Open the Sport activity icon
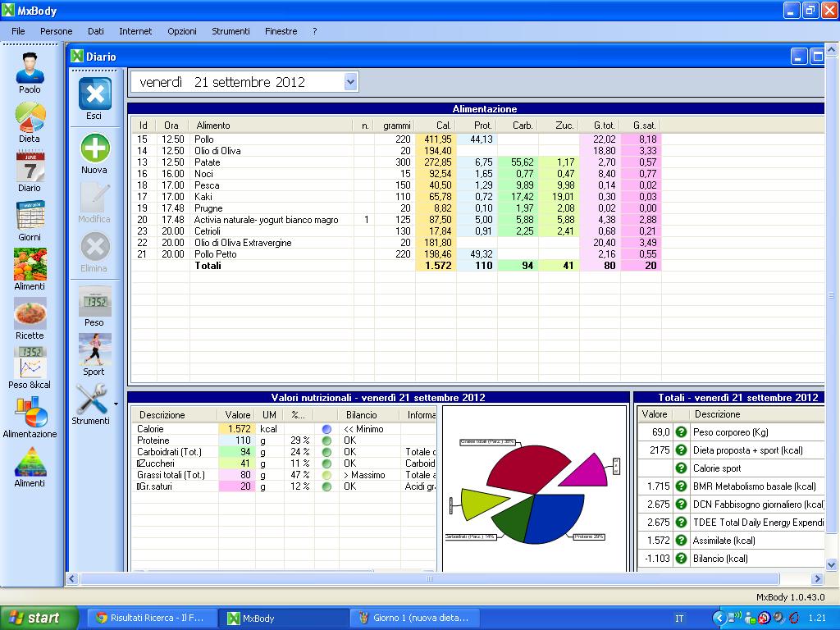The height and width of the screenshot is (630, 840). click(x=94, y=351)
